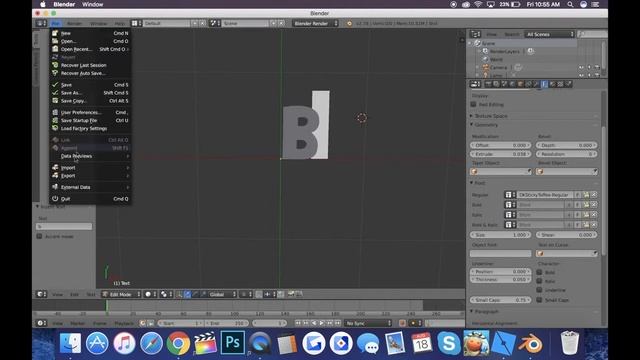Screen dimensions: 640x360
Task: Enable the Italic character checkbox
Action: click(x=539, y=281)
